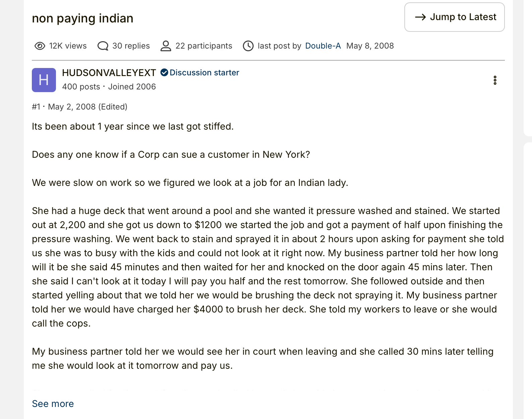This screenshot has width=532, height=419.
Task: Click the verified checkmark badge icon
Action: (x=164, y=72)
